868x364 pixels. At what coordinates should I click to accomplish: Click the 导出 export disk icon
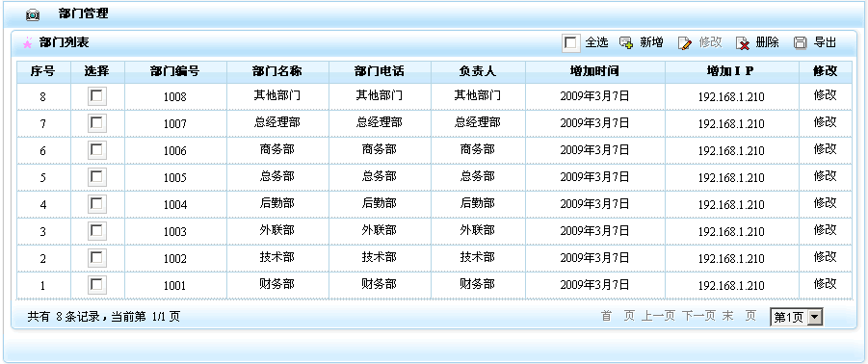(x=801, y=43)
